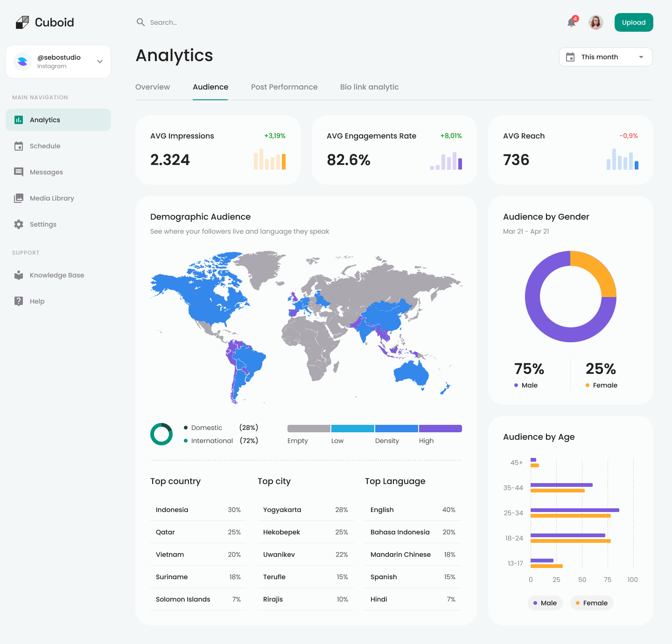The height and width of the screenshot is (644, 672).
Task: Open Messages from the sidebar
Action: coord(46,172)
